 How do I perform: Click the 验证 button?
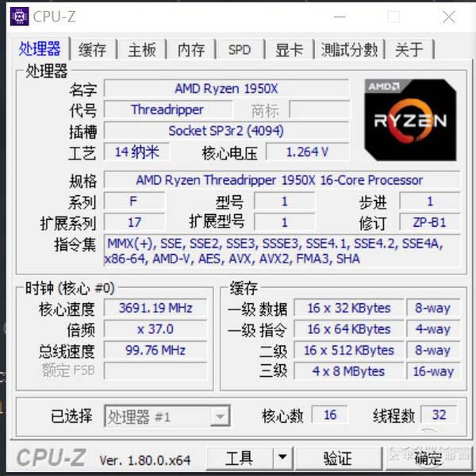[338, 458]
